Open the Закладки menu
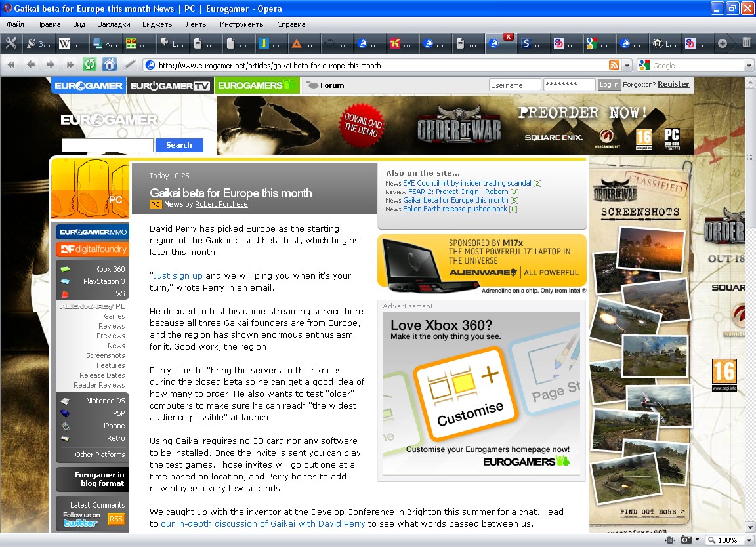The height and width of the screenshot is (547, 756). [x=114, y=24]
